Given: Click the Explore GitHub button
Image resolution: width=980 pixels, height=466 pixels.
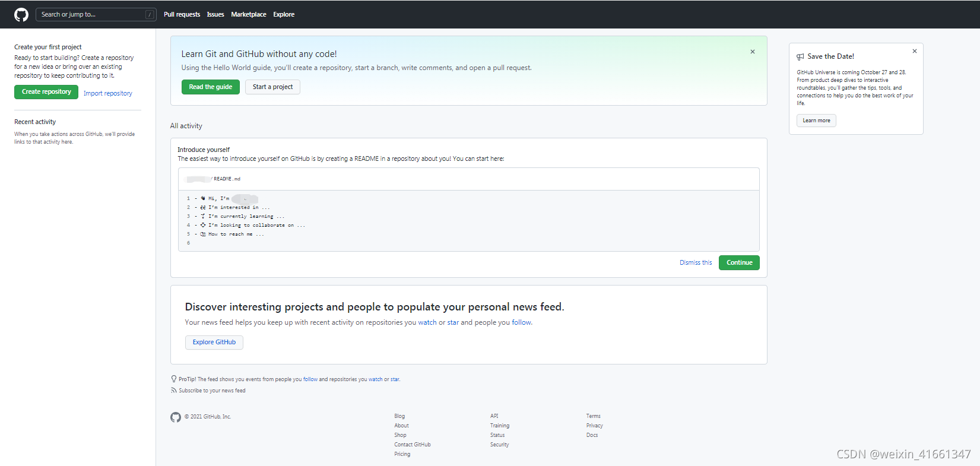Looking at the screenshot, I should [x=214, y=343].
